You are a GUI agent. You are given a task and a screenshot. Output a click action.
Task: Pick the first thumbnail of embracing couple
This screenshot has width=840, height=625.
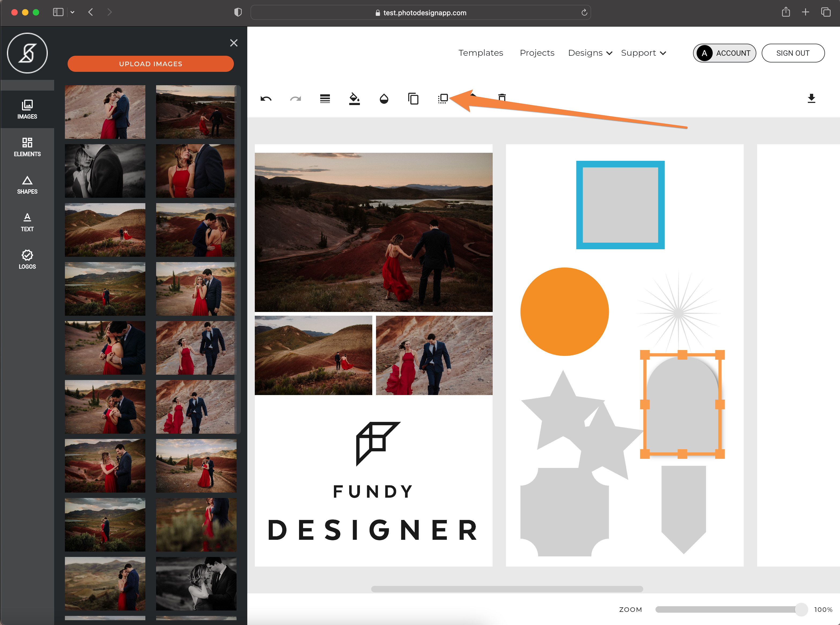[105, 112]
